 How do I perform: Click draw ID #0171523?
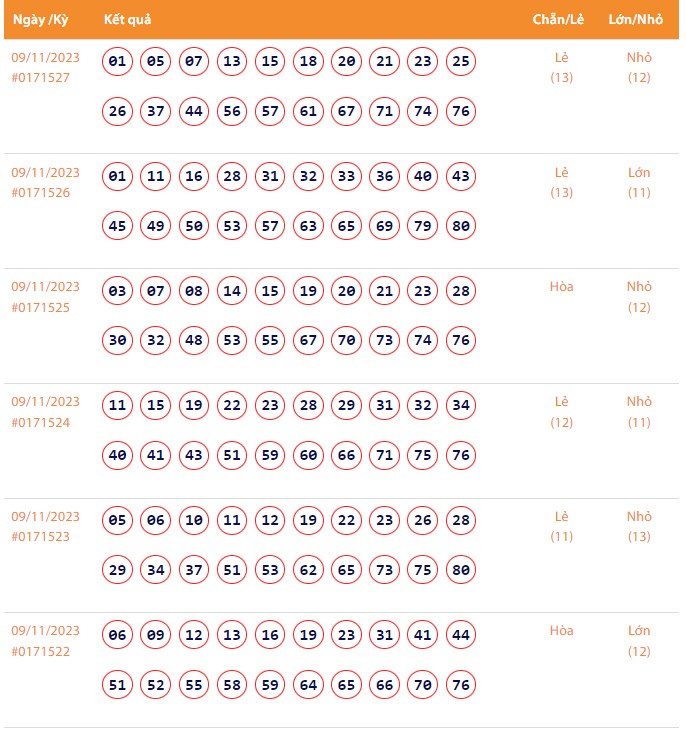pos(41,537)
